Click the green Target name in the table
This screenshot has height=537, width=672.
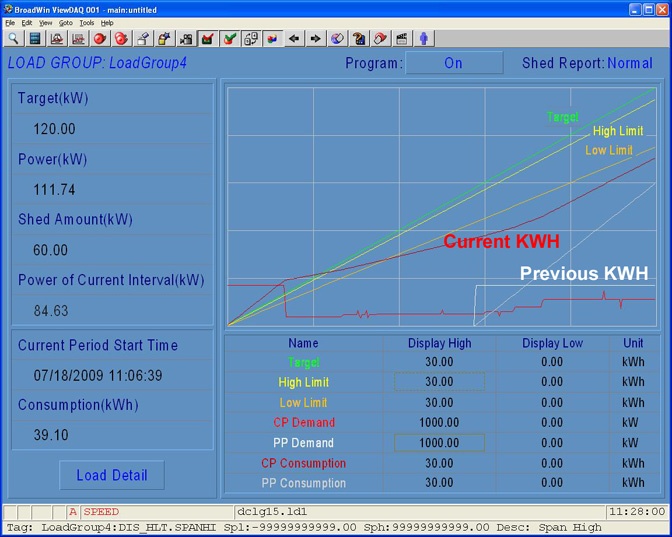coord(303,362)
